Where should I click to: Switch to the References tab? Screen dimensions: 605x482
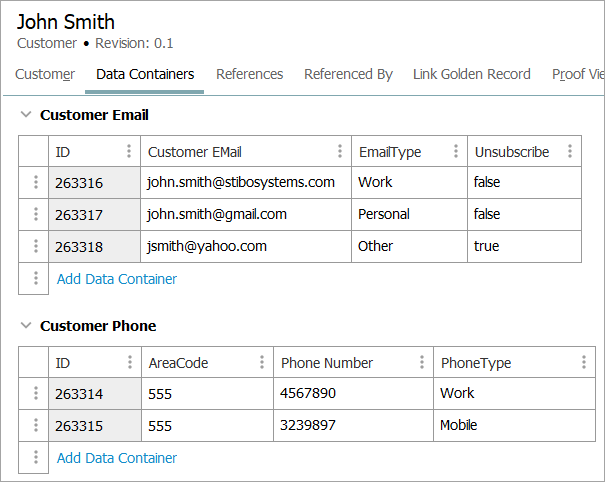[249, 74]
